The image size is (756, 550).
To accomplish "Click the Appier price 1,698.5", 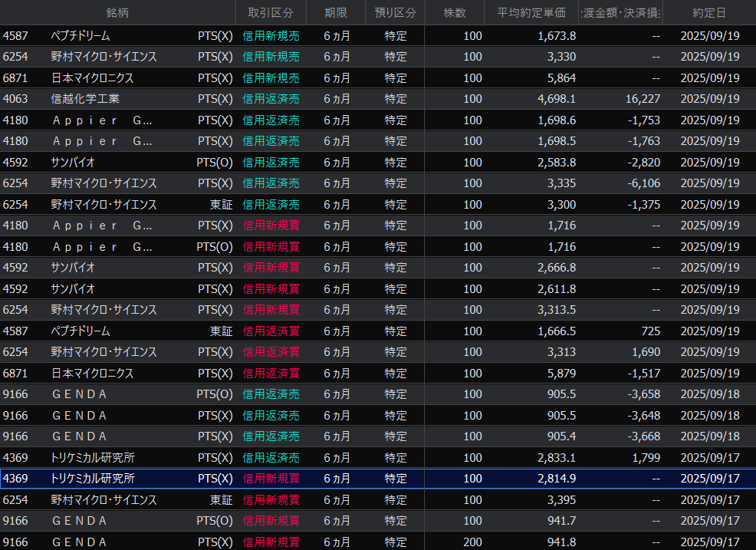I will [557, 141].
